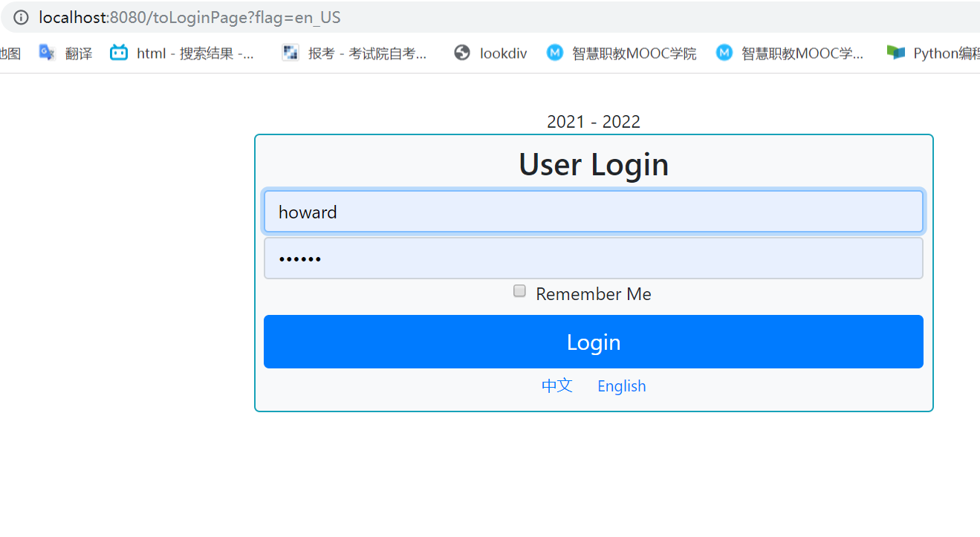Viewport: 980px width, 537px height.
Task: Switch language using the 中文 link
Action: (556, 385)
